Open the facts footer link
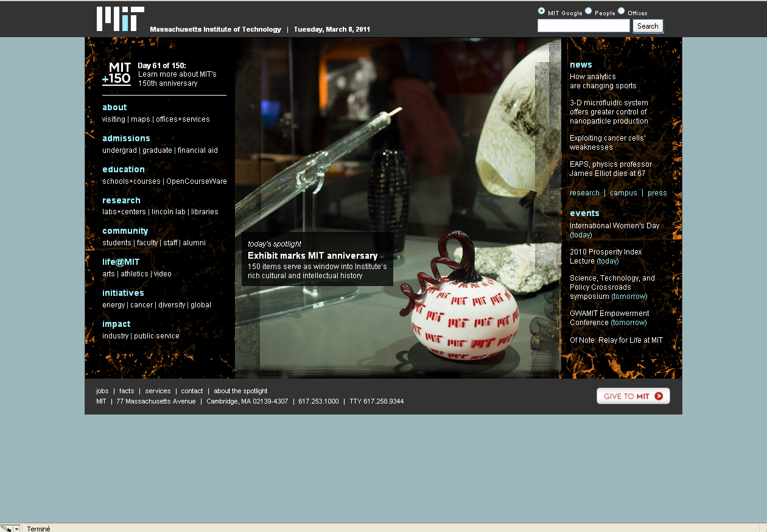 [x=127, y=391]
